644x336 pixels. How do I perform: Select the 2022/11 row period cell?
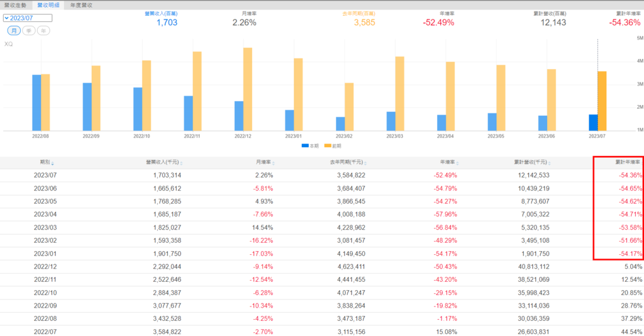(45, 279)
